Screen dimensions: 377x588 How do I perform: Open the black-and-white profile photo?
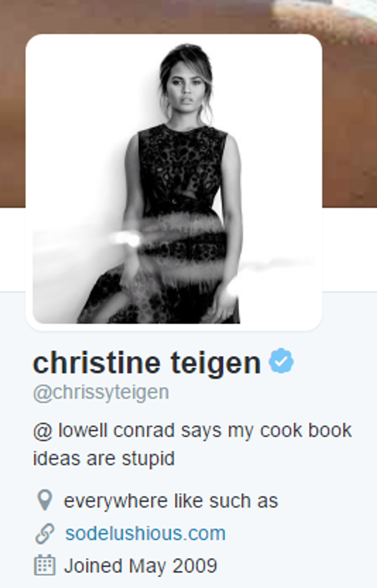click(x=174, y=182)
